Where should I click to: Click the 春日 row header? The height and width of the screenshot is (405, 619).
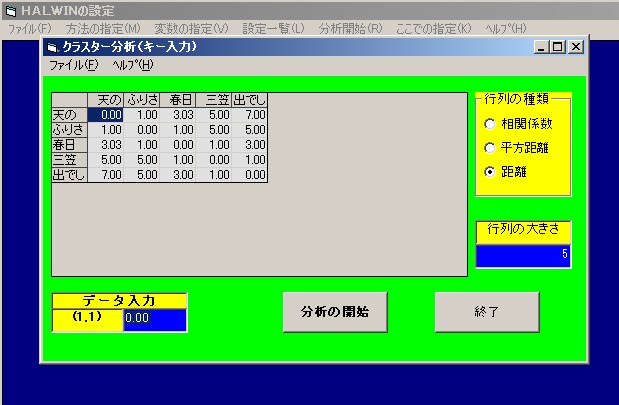click(69, 145)
